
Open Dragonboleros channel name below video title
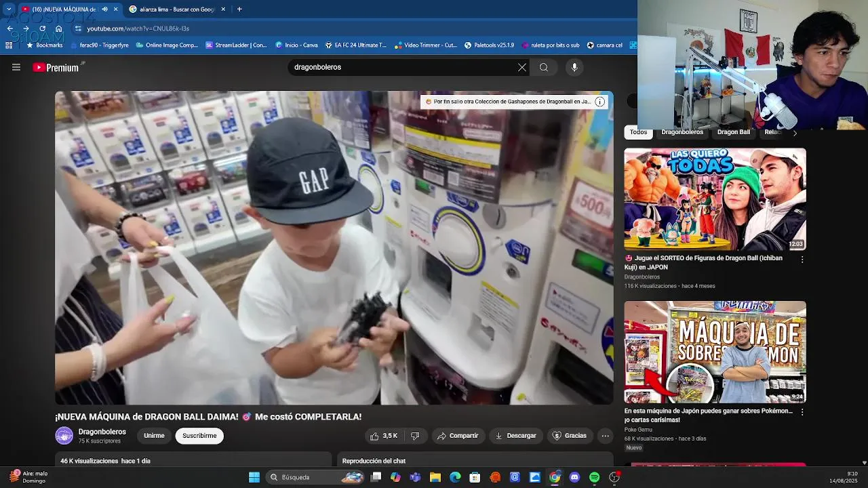tap(102, 432)
